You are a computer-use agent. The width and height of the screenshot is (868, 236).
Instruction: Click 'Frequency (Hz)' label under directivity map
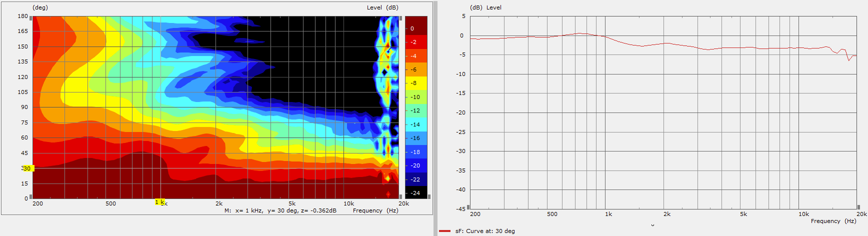click(x=375, y=210)
